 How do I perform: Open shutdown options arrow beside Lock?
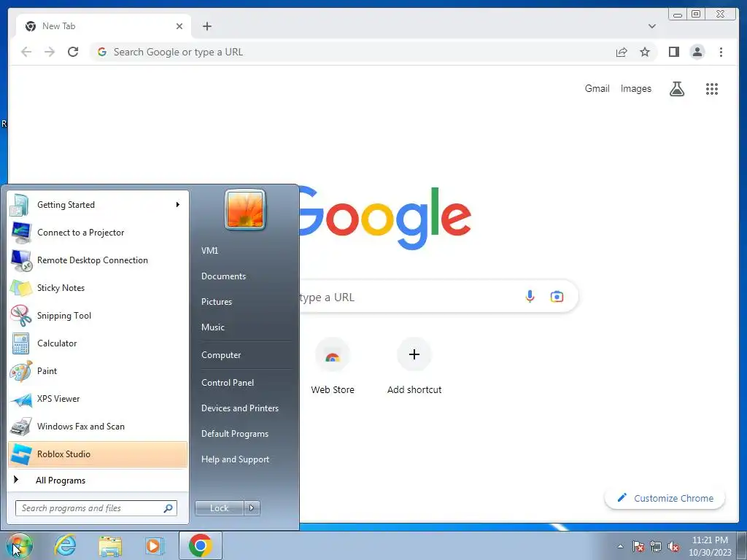pyautogui.click(x=252, y=508)
